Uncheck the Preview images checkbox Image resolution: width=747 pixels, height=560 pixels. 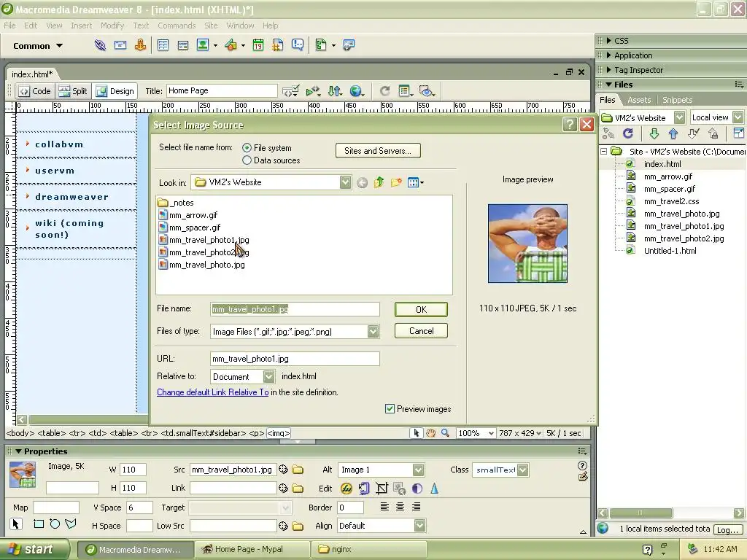(390, 408)
